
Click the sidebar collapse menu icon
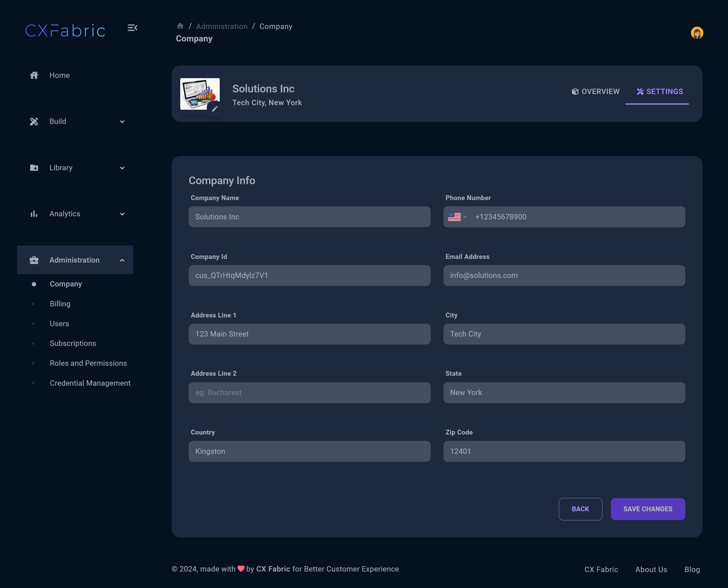(132, 28)
